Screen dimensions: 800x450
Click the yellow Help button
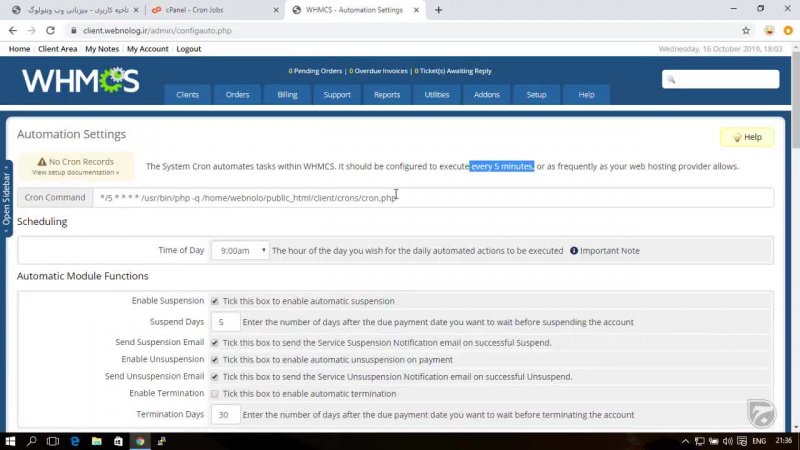coord(747,137)
